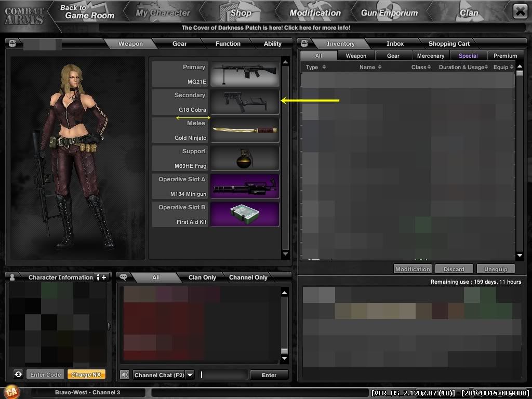Open the Channel Chat (F2) dropdown arrow
Viewport: 532px width, 399px height.
pos(190,375)
